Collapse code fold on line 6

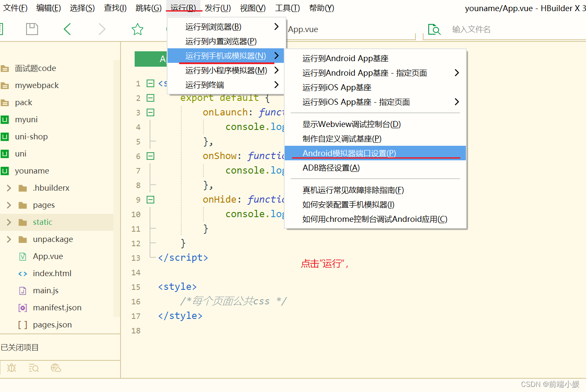[x=150, y=156]
